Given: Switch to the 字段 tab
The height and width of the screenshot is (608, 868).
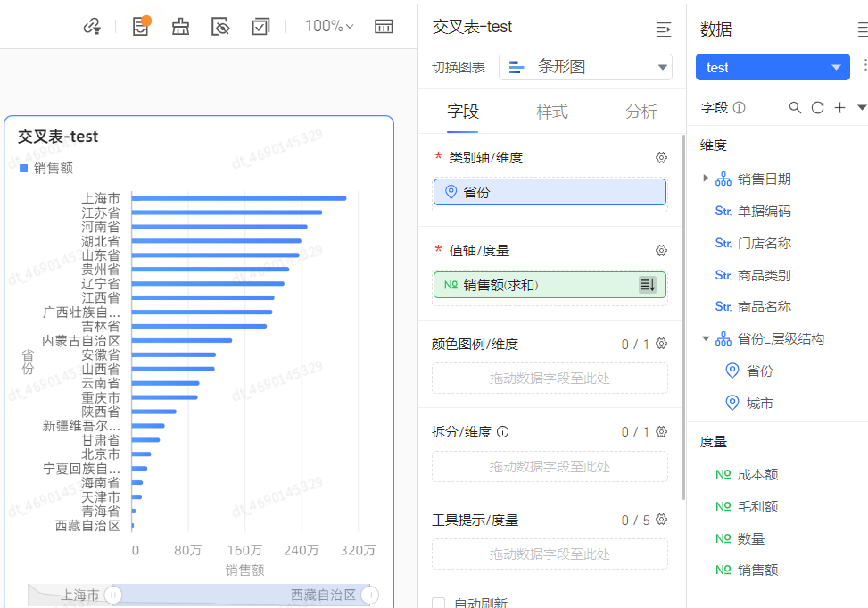Looking at the screenshot, I should point(463,112).
